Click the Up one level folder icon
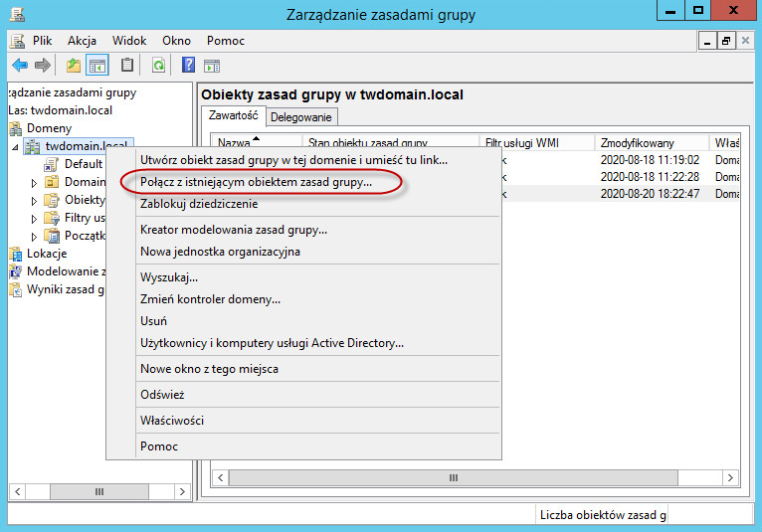The height and width of the screenshot is (532, 762). (73, 66)
